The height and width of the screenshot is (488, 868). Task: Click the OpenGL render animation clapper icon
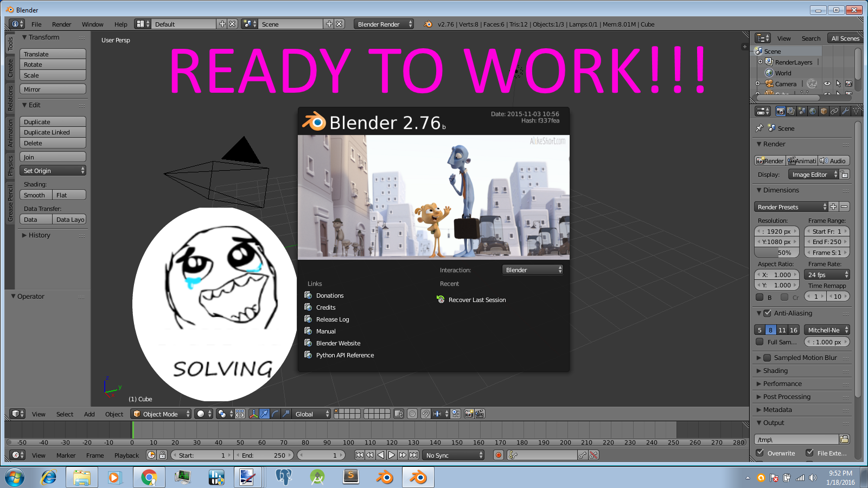tap(480, 414)
